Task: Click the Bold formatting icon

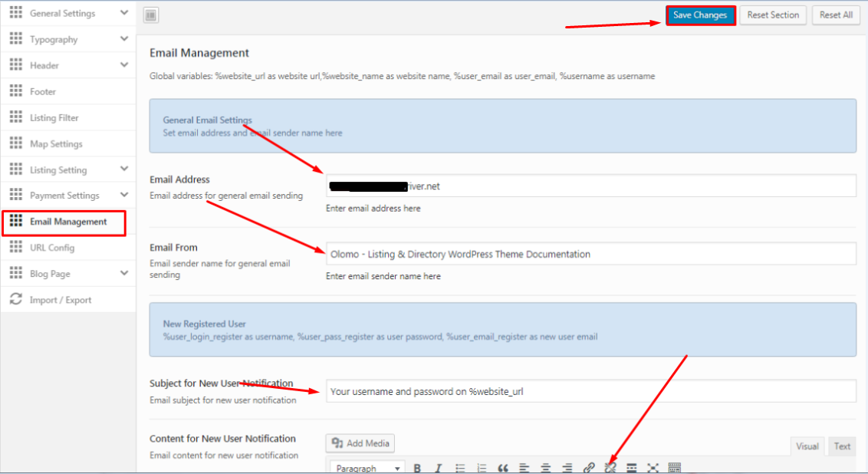Action: pos(417,468)
